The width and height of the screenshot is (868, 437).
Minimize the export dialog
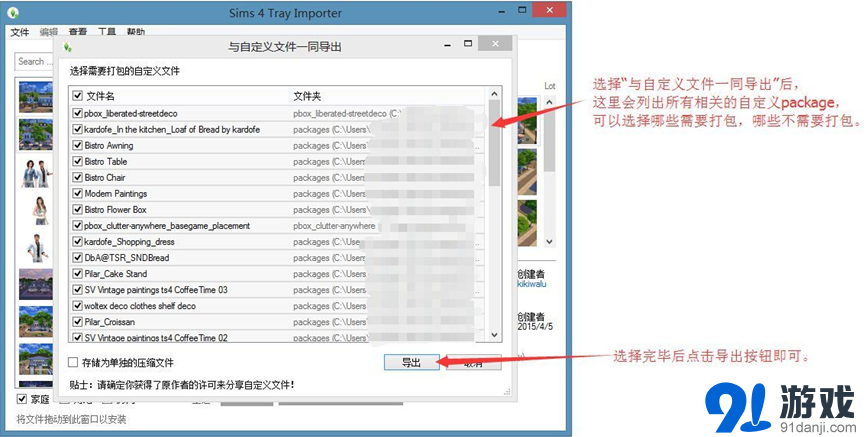coord(447,44)
